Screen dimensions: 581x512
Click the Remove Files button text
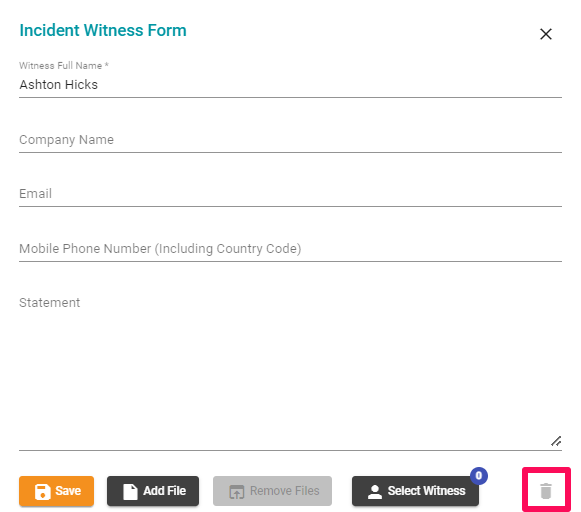[285, 491]
